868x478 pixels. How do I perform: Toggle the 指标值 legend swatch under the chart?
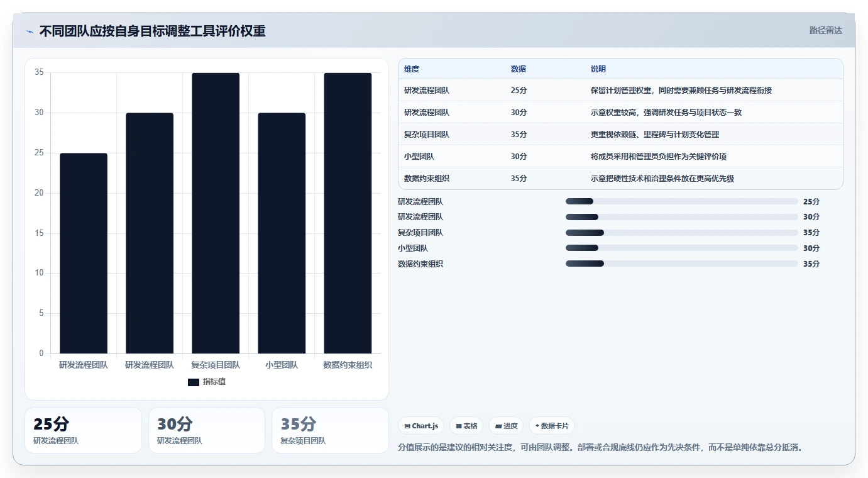[x=194, y=382]
